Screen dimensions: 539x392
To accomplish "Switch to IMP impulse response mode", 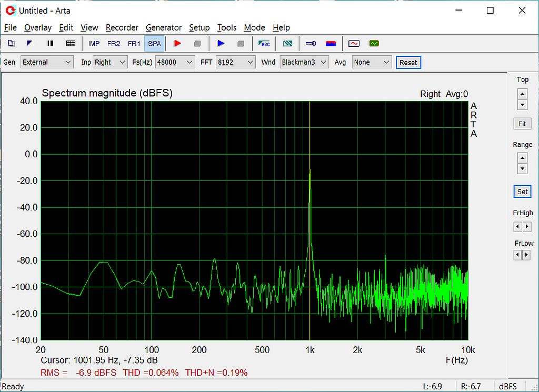I will click(94, 44).
